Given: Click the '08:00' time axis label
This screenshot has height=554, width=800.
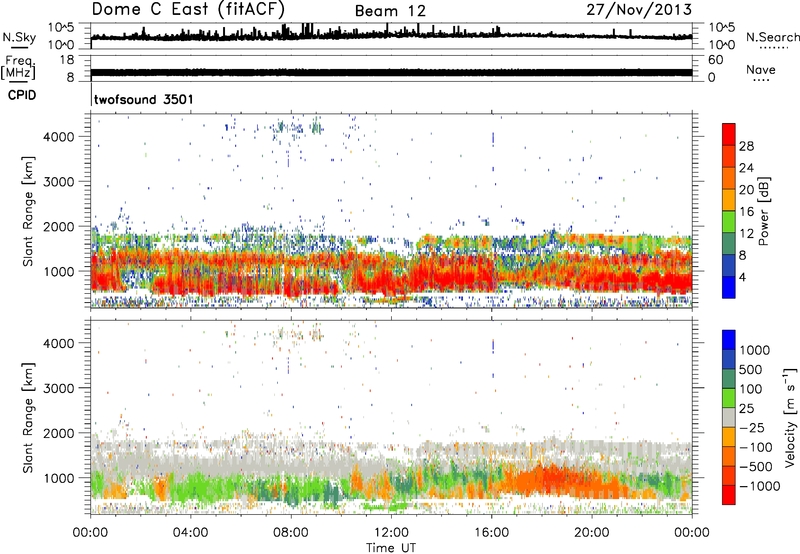Looking at the screenshot, I should pos(290,533).
